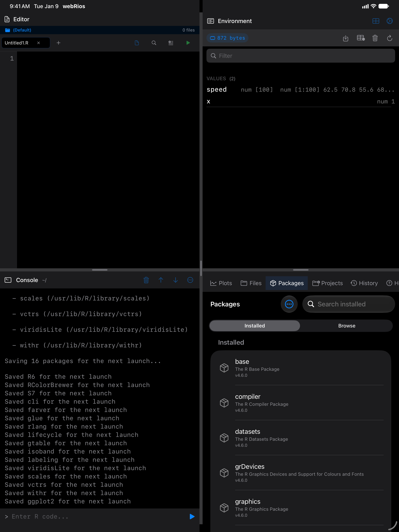
Task: Click the console working directory ~/ label
Action: point(44,280)
